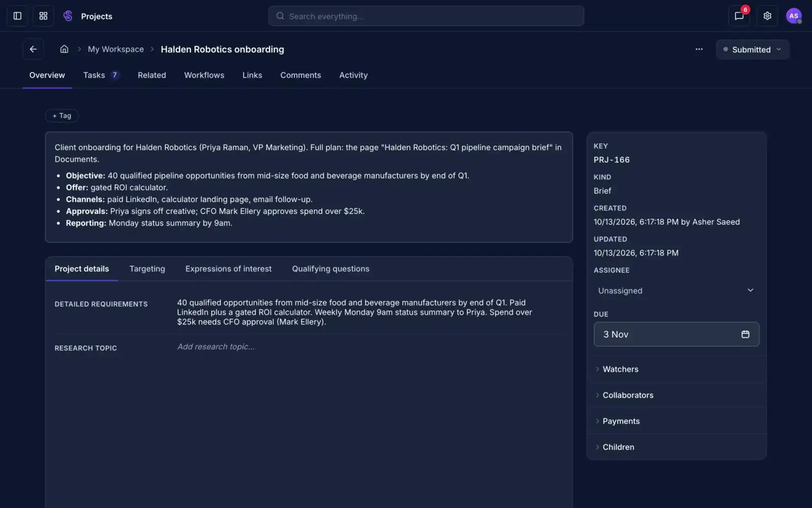812x508 pixels.
Task: Go to home via breadcrumb house icon
Action: pos(64,49)
